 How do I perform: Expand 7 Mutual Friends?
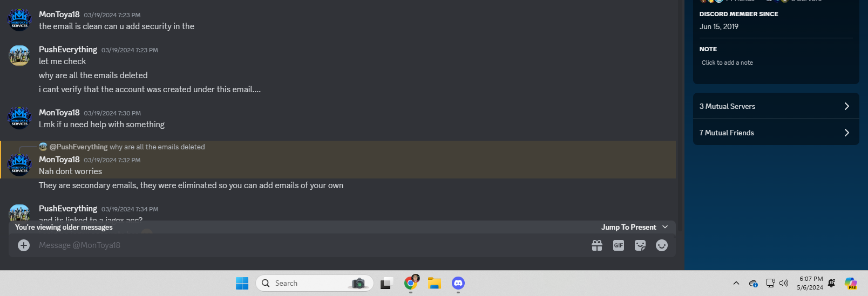[x=776, y=133]
